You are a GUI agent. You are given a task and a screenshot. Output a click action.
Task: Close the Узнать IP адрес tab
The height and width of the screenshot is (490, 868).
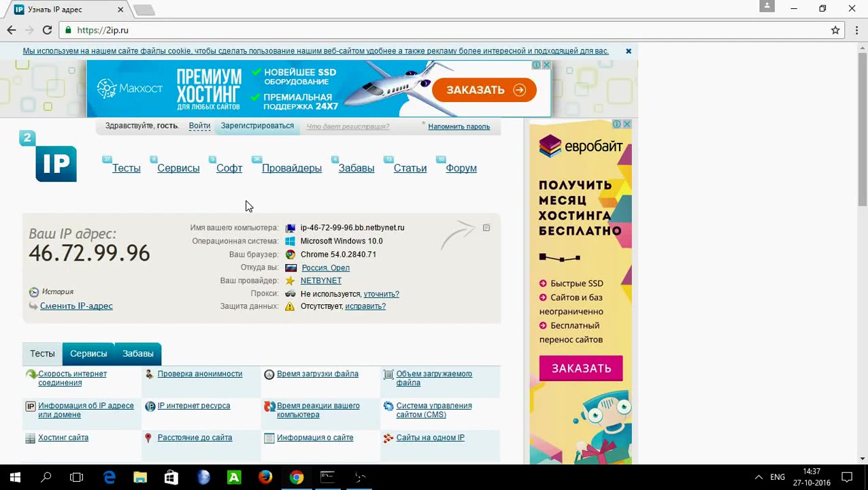(120, 10)
